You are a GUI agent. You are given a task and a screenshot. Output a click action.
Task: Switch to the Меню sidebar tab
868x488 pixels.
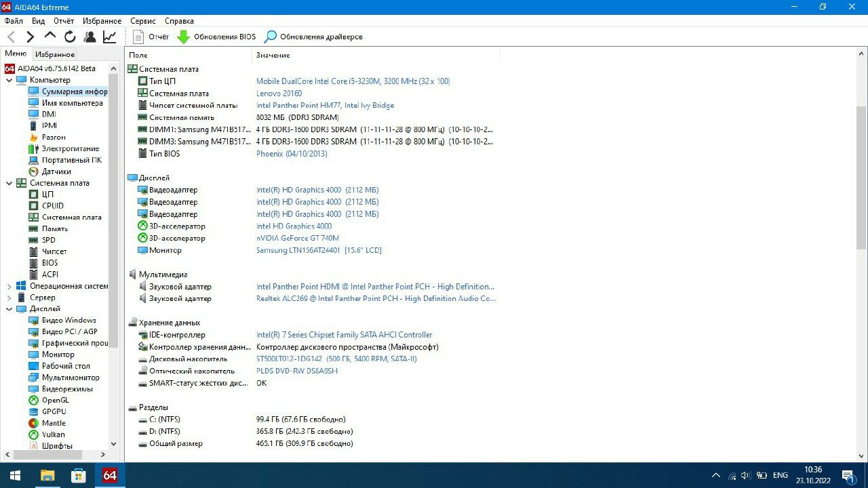(16, 54)
